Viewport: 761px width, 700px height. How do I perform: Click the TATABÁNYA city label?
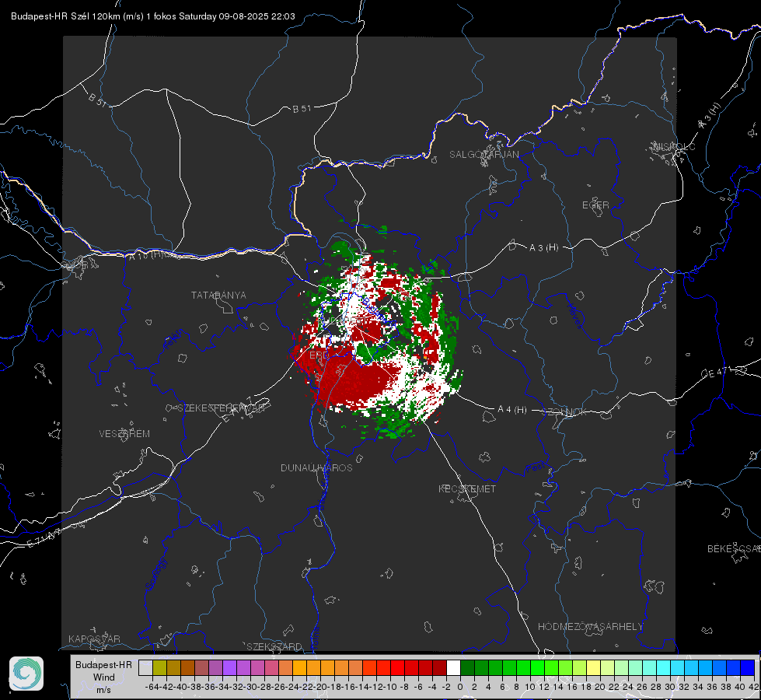point(218,296)
